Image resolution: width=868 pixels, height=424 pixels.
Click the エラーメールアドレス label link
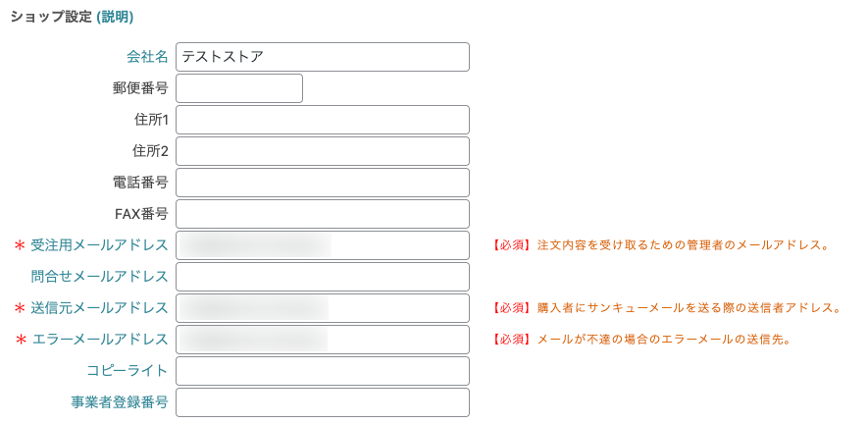tap(99, 340)
